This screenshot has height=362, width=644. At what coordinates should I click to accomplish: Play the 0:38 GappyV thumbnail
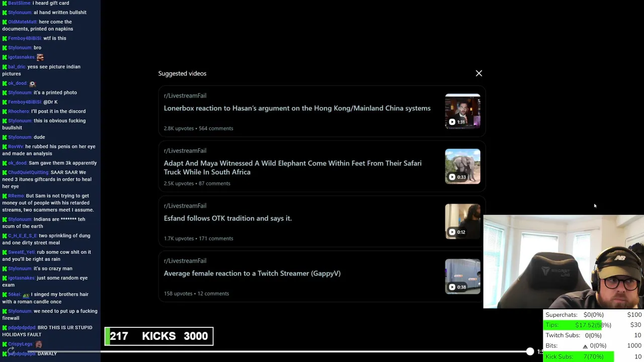(x=462, y=277)
